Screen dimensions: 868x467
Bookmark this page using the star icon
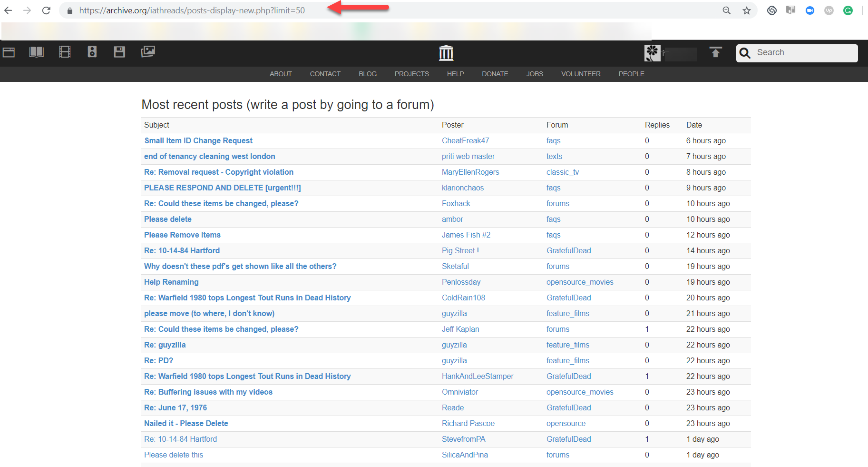pos(747,10)
